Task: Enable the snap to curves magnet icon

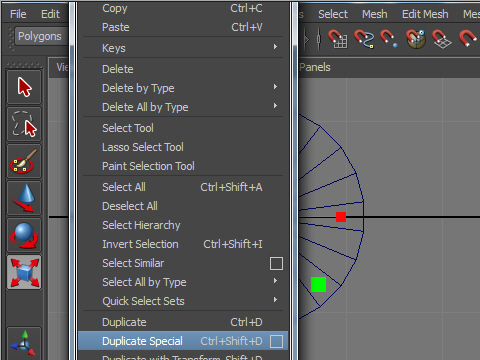Action: click(364, 39)
